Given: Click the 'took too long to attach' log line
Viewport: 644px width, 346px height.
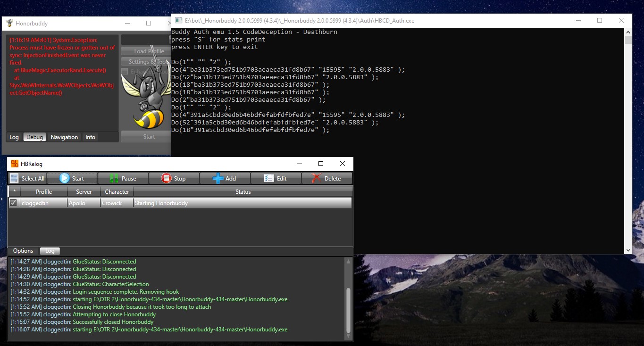Looking at the screenshot, I should pos(111,307).
